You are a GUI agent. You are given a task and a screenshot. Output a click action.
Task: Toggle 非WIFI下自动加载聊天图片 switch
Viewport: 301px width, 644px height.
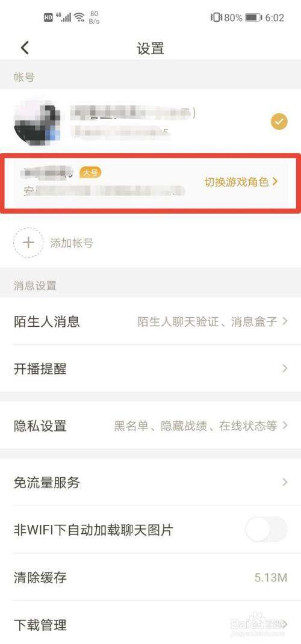coord(267,530)
